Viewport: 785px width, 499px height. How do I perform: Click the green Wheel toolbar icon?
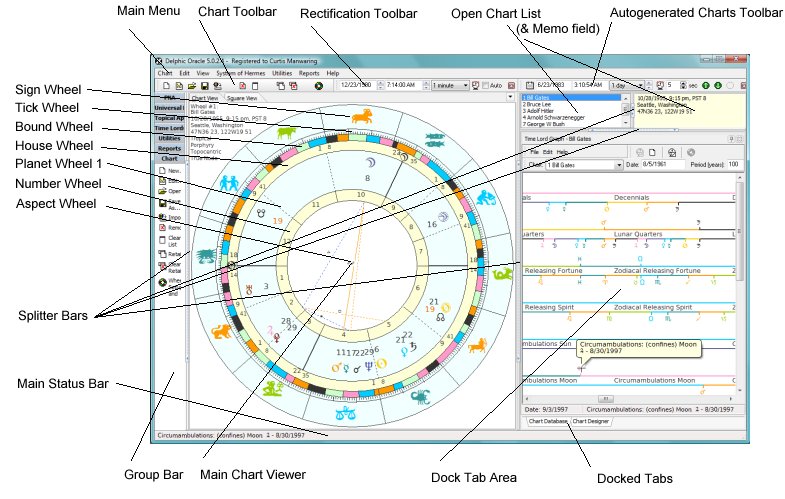pos(318,86)
